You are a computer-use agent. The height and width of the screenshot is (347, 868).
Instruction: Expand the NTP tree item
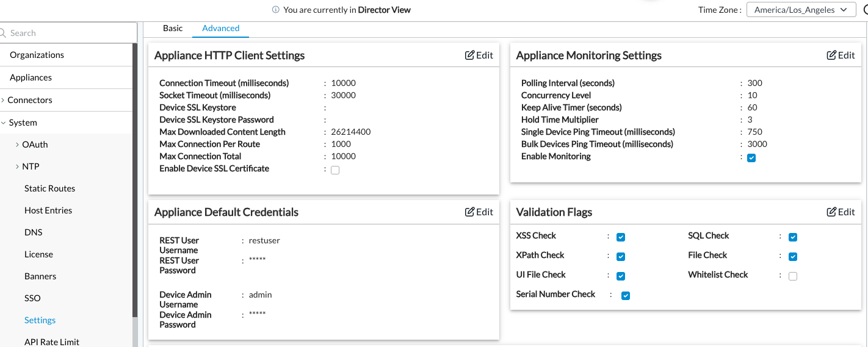pyautogui.click(x=17, y=166)
